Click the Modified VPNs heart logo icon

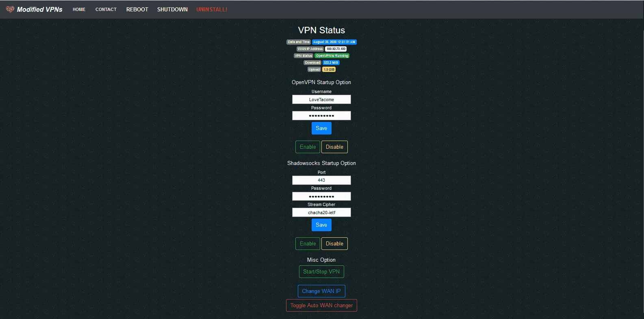pos(10,9)
